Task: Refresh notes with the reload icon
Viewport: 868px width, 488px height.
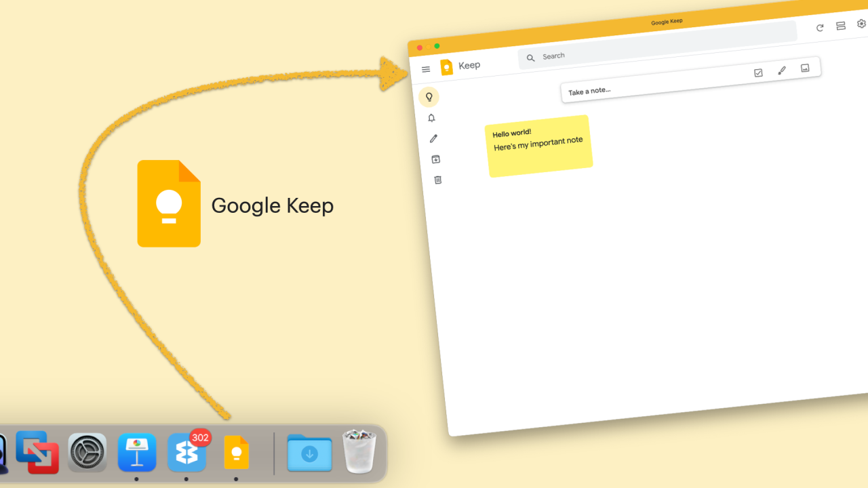Action: pyautogui.click(x=820, y=28)
